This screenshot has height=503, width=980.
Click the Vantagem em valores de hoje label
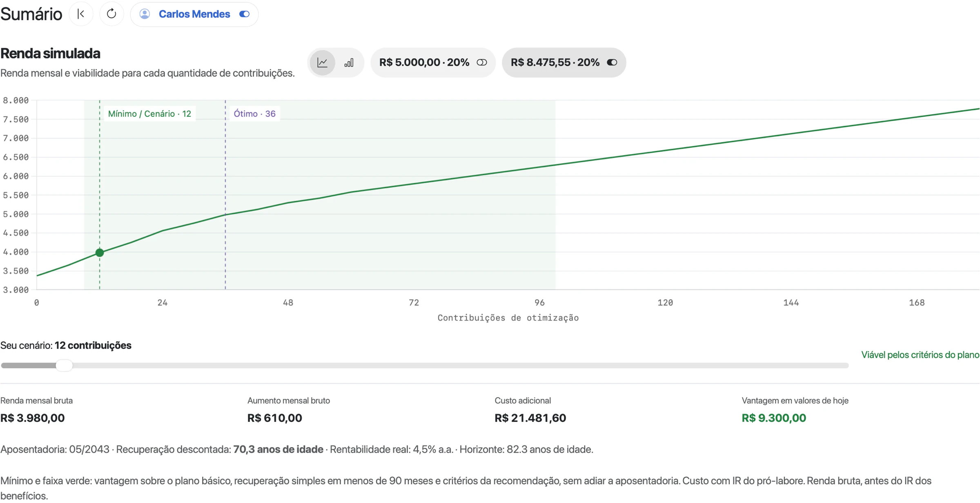click(x=795, y=401)
